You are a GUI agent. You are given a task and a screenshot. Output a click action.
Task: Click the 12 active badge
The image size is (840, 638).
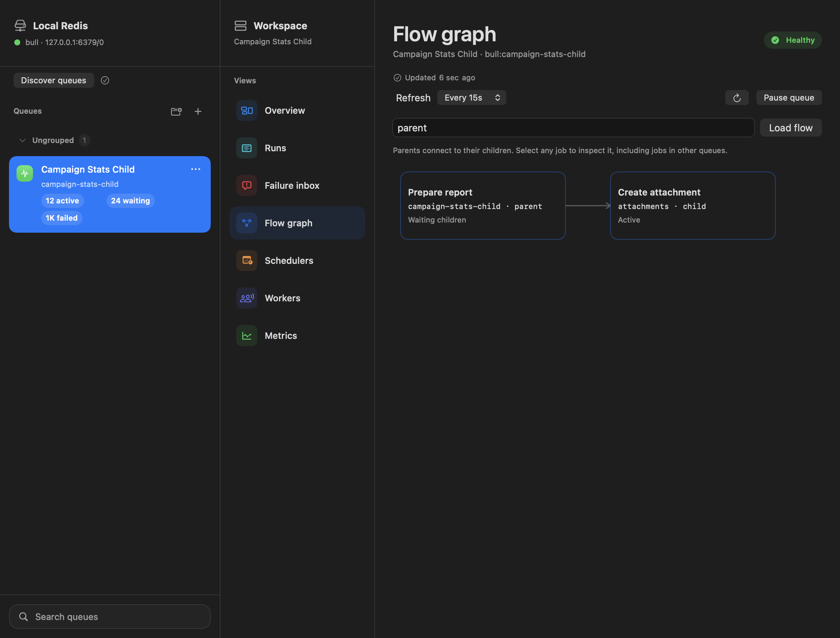tap(62, 201)
